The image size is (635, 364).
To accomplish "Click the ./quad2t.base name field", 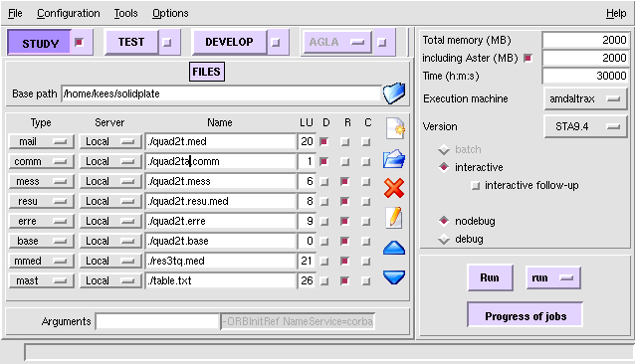I will pos(221,241).
